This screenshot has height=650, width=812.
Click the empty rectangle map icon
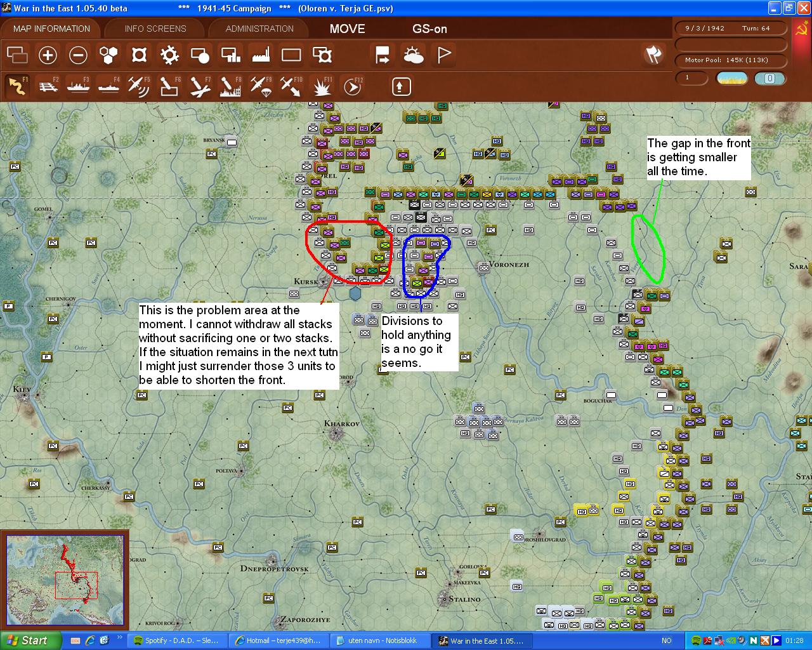(291, 55)
